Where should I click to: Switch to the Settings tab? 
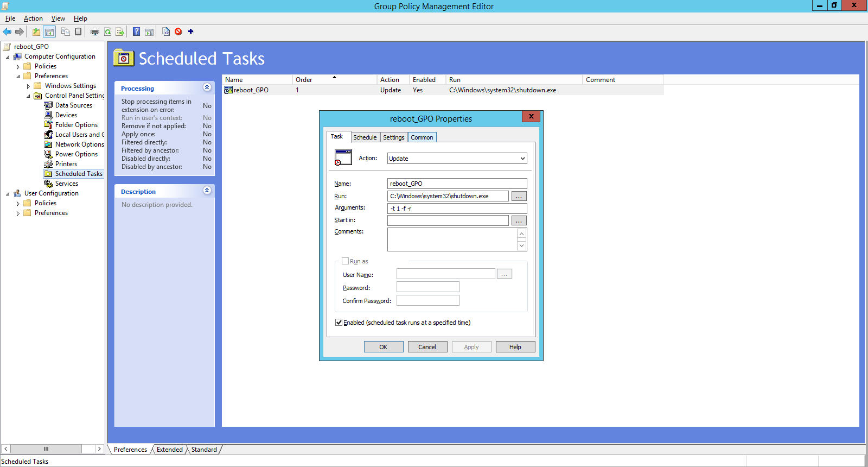394,137
